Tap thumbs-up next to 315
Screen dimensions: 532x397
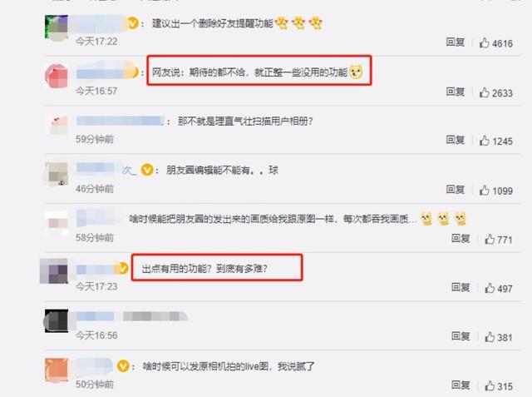coord(490,386)
